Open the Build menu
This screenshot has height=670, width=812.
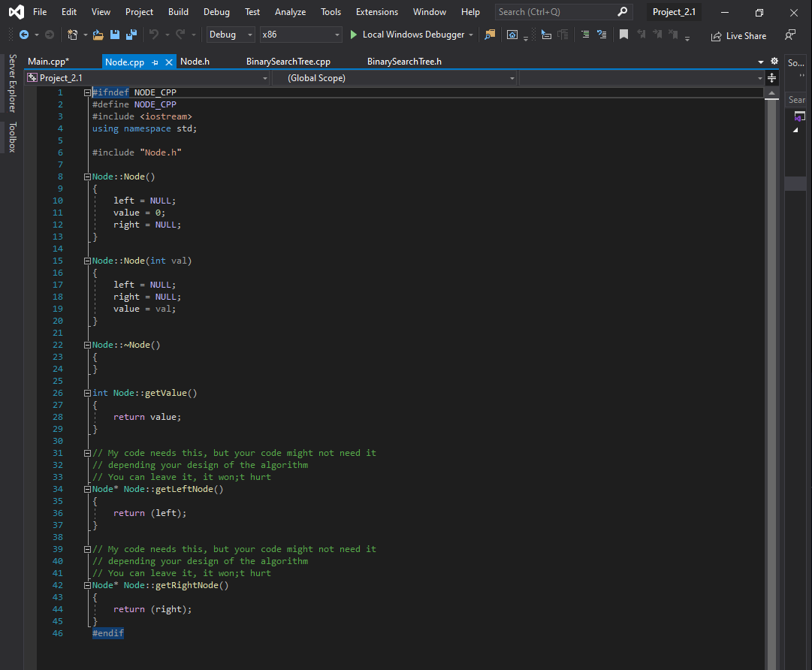click(x=178, y=12)
